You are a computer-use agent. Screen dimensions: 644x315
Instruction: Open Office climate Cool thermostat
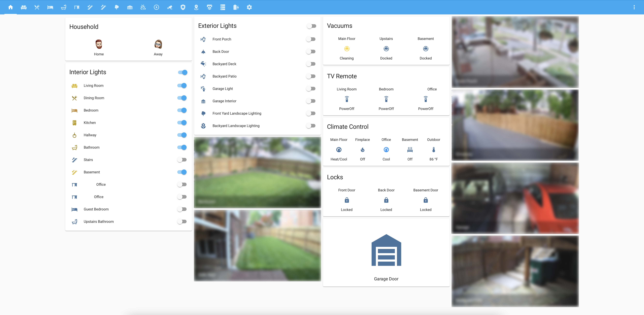pos(386,150)
